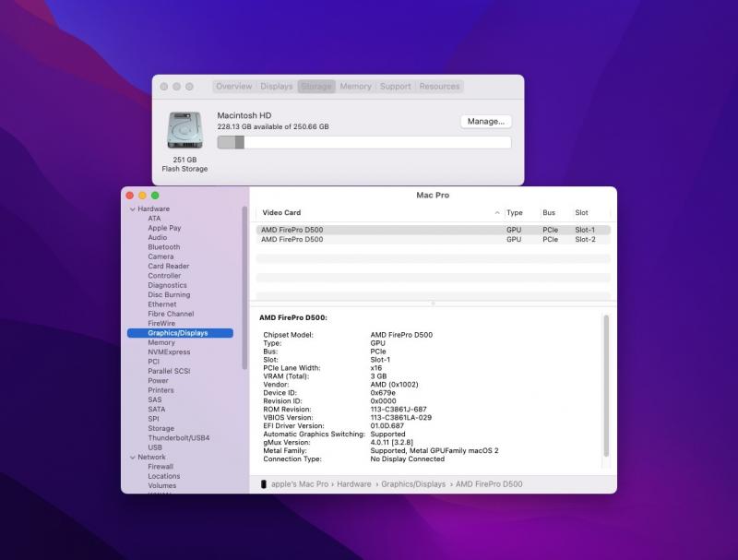
Task: Select Diagnostics in the sidebar
Action: (167, 285)
